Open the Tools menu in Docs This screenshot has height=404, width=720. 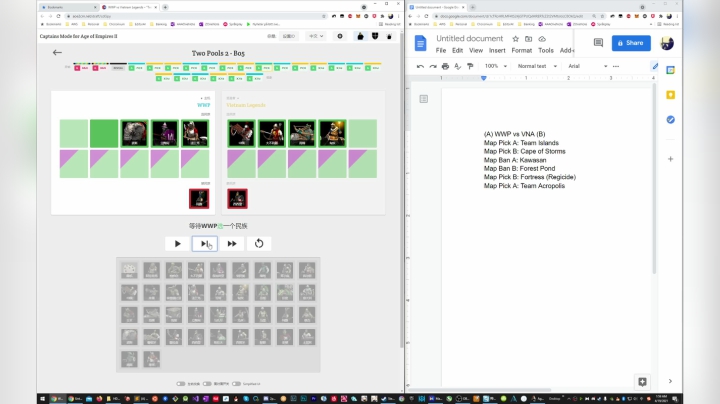click(546, 50)
